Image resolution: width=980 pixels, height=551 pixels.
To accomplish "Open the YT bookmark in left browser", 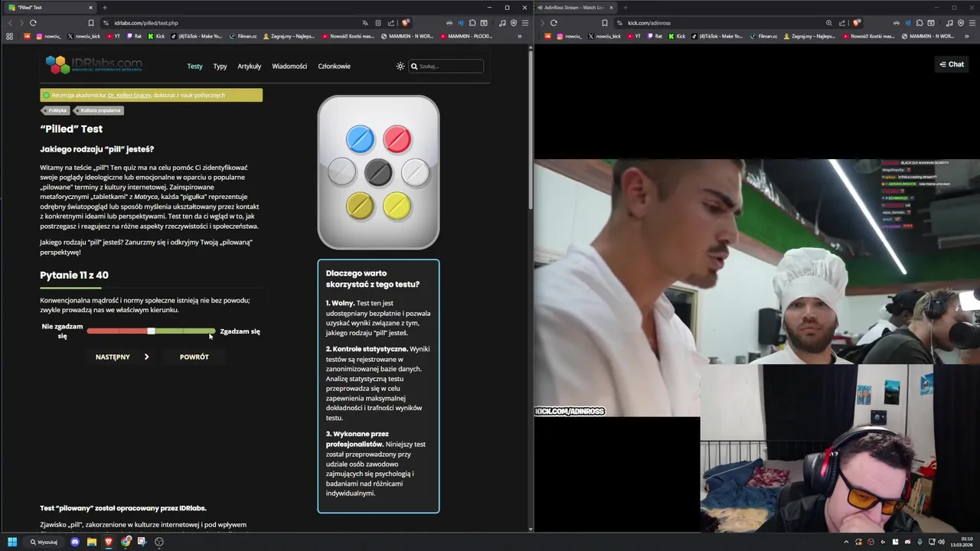I will point(113,36).
